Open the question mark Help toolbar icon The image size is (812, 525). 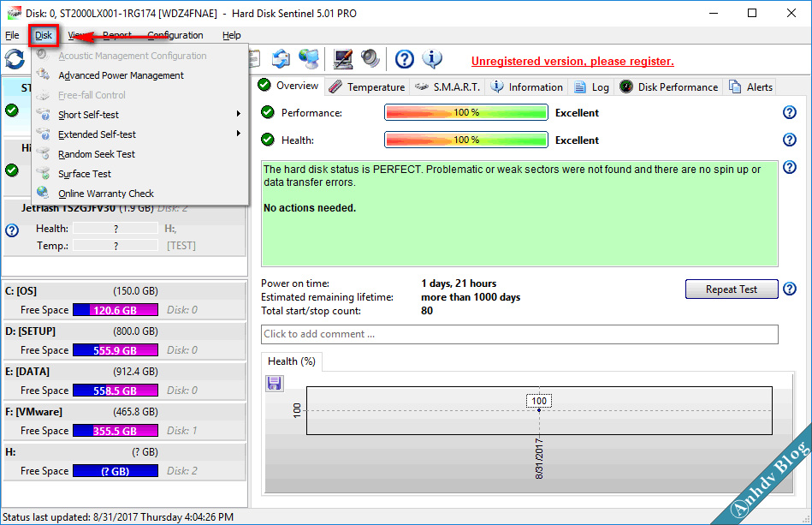click(x=405, y=59)
